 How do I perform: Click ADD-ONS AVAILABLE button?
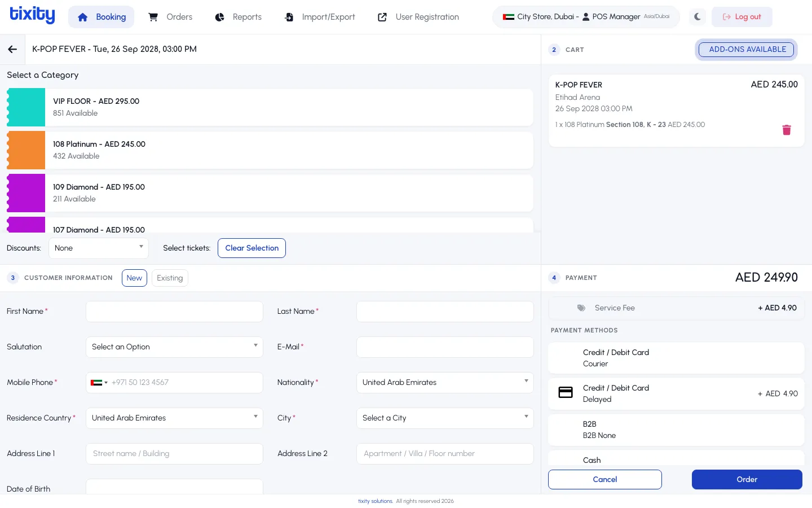[x=747, y=50]
